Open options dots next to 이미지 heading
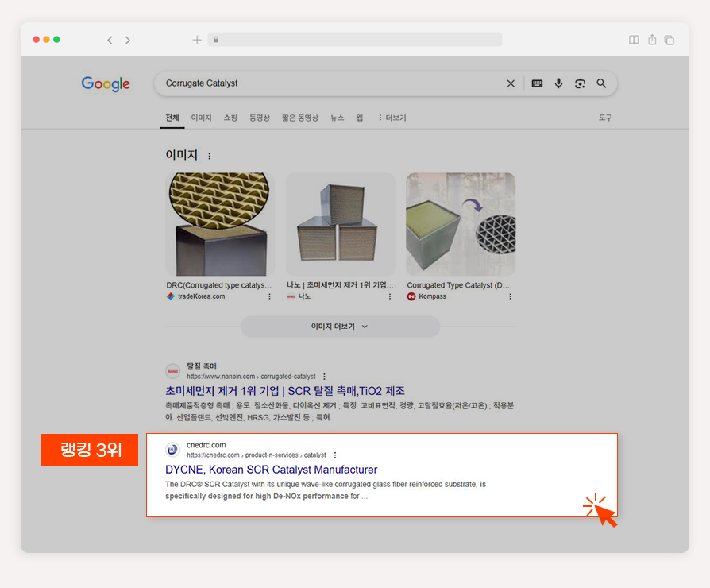Image resolution: width=710 pixels, height=588 pixels. click(209, 156)
